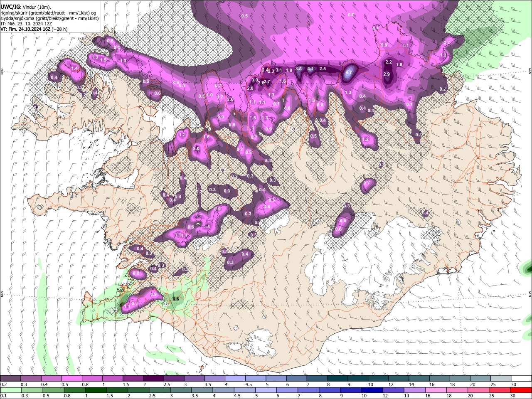Select lower scale swatch between 0.5 and 0.8
Screen dimensions: 532x399
[x=53, y=390]
